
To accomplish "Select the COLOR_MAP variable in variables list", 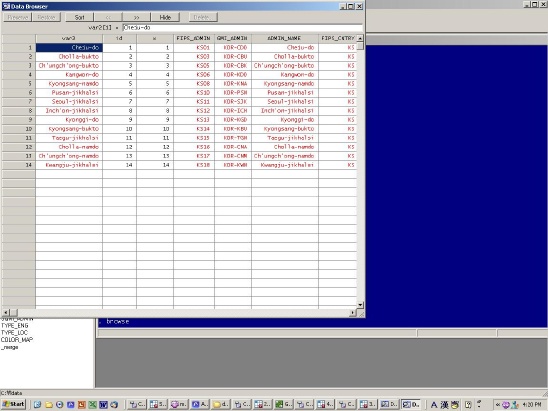I will [17, 340].
